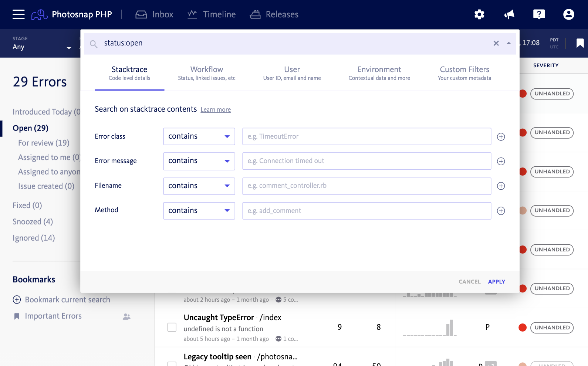Select the Assigned to me filter
The width and height of the screenshot is (588, 366).
tap(49, 157)
